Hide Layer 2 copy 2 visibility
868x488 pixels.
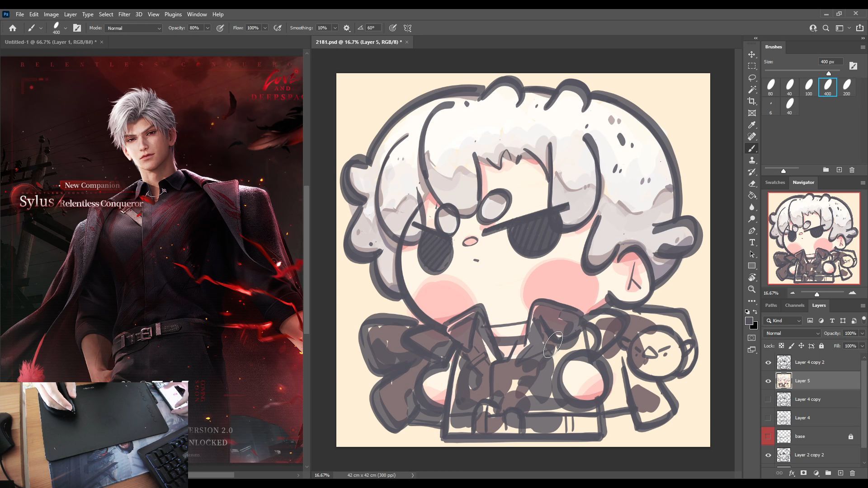[768, 455]
